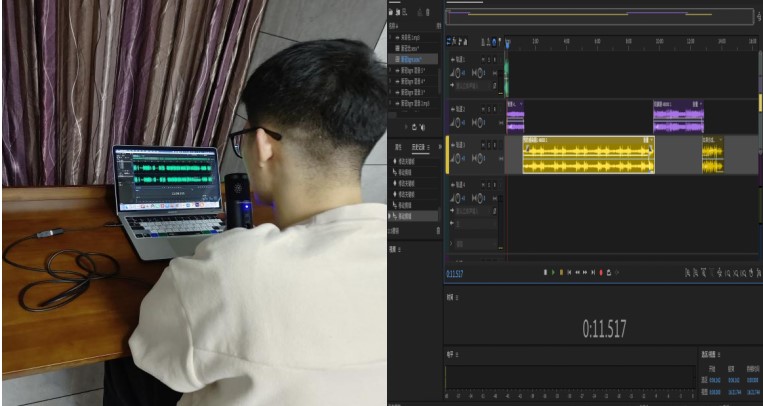Screen dimensions: 763x406
Task: Adjust Track 1 volume knob
Action: pos(458,73)
